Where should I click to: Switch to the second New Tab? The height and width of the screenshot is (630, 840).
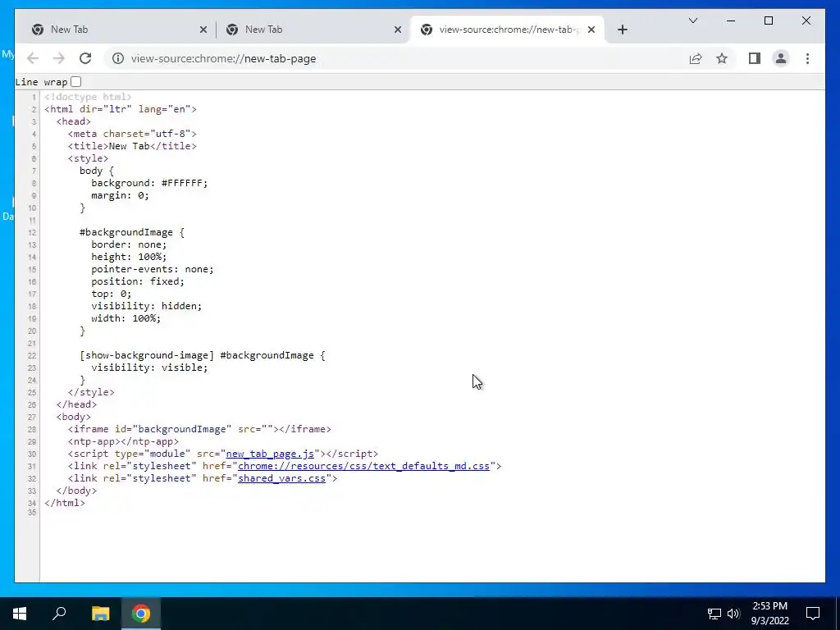(313, 30)
